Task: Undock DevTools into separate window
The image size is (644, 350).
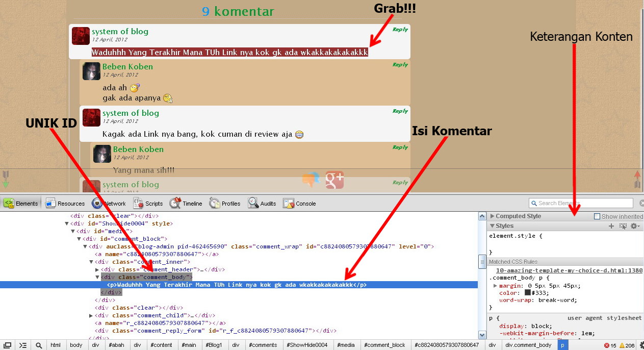Action: (x=8, y=345)
